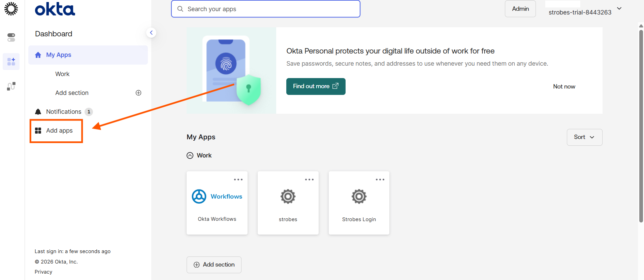Click the 2026 Okta, Inc. copyright text
The image size is (644, 280).
click(56, 262)
